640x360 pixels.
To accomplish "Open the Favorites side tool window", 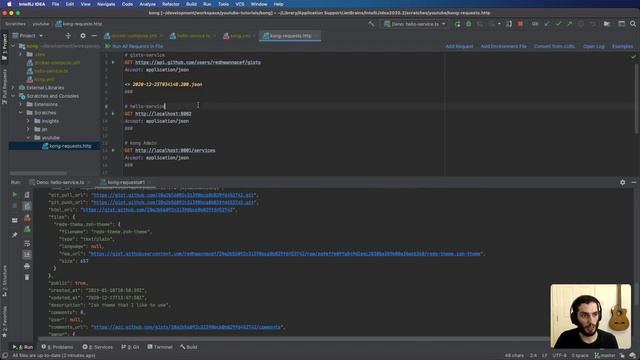I will coord(4,322).
